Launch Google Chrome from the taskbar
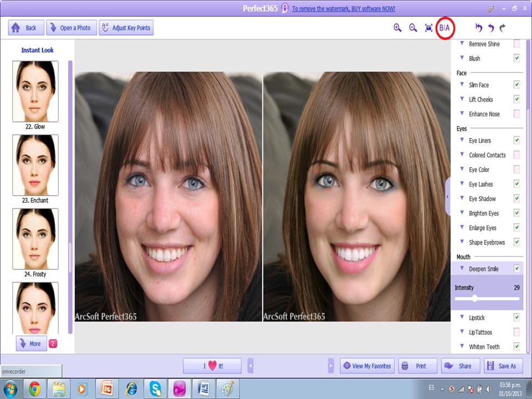 click(x=34, y=388)
